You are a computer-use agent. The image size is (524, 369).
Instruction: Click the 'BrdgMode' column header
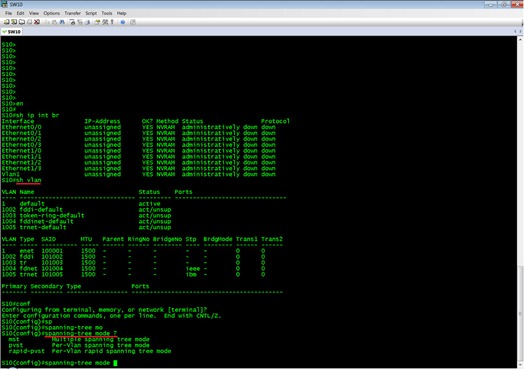click(x=218, y=239)
